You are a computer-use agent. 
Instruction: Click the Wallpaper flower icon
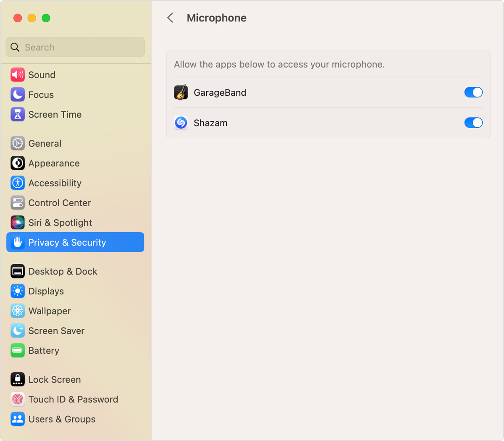(18, 311)
